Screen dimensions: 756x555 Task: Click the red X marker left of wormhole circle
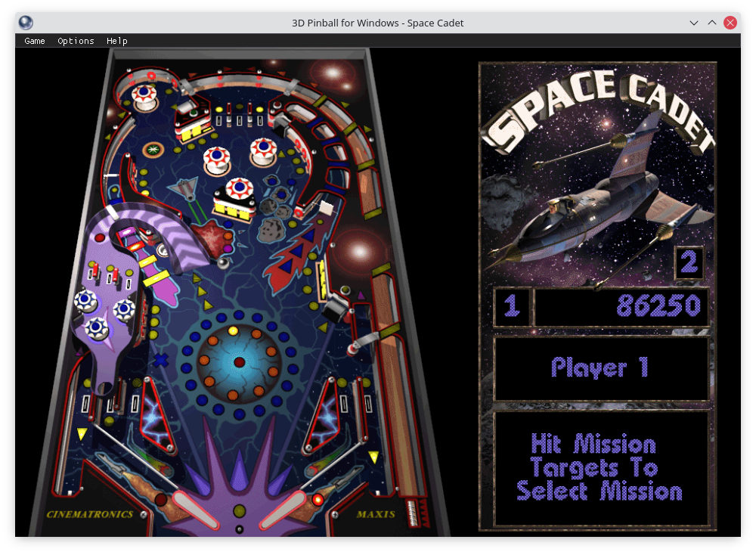point(161,360)
